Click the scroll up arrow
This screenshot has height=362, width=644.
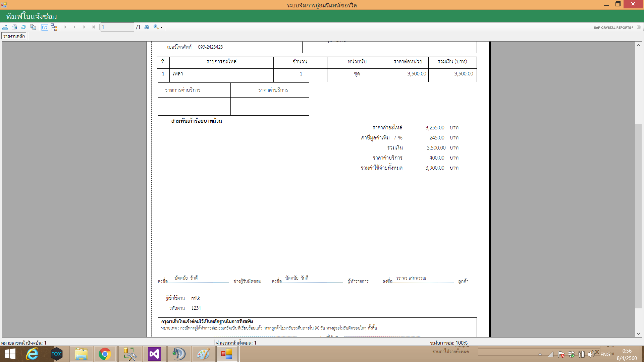pyautogui.click(x=638, y=45)
